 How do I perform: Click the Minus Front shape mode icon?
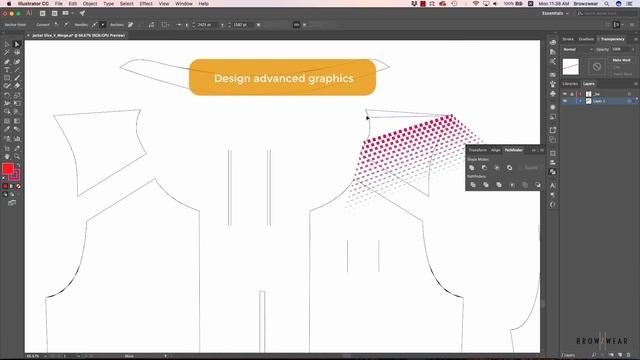click(484, 168)
